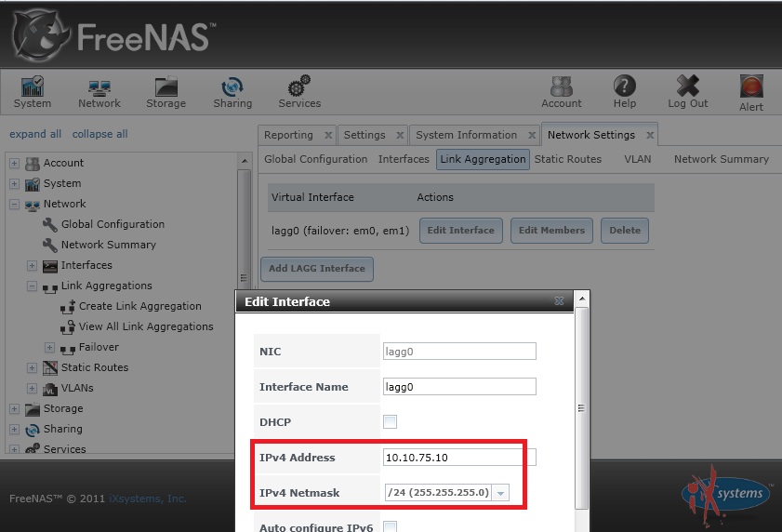Click Interfaces terminal icon in tree
Viewport: 782px width, 532px height.
pos(50,266)
